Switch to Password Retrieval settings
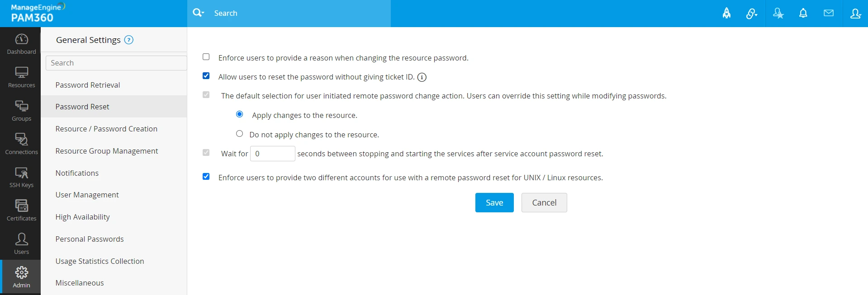Image resolution: width=868 pixels, height=295 pixels. pos(88,84)
